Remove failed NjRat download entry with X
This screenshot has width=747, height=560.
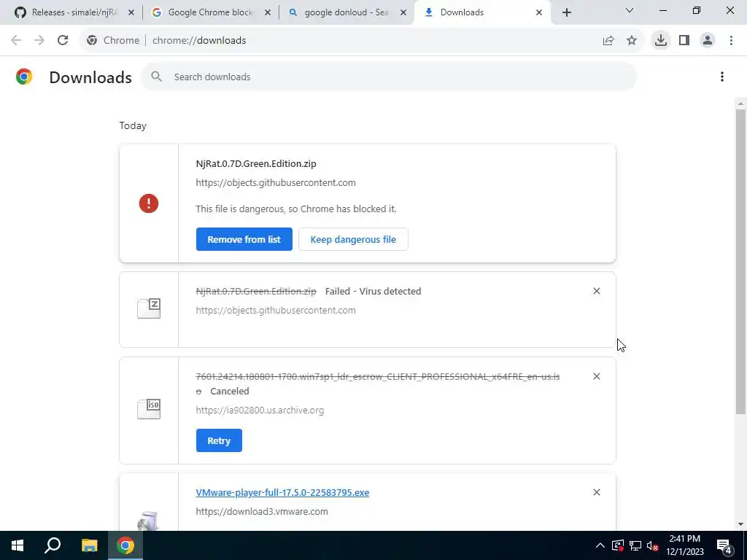tap(597, 291)
